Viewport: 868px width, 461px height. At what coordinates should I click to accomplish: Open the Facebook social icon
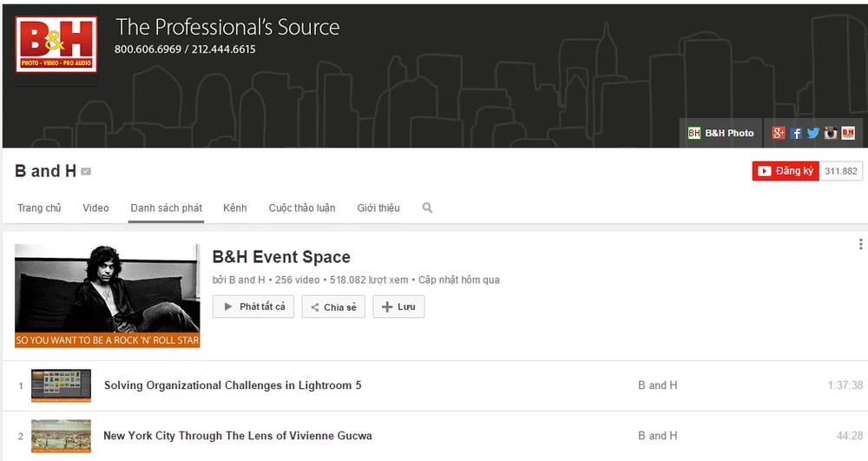click(796, 133)
